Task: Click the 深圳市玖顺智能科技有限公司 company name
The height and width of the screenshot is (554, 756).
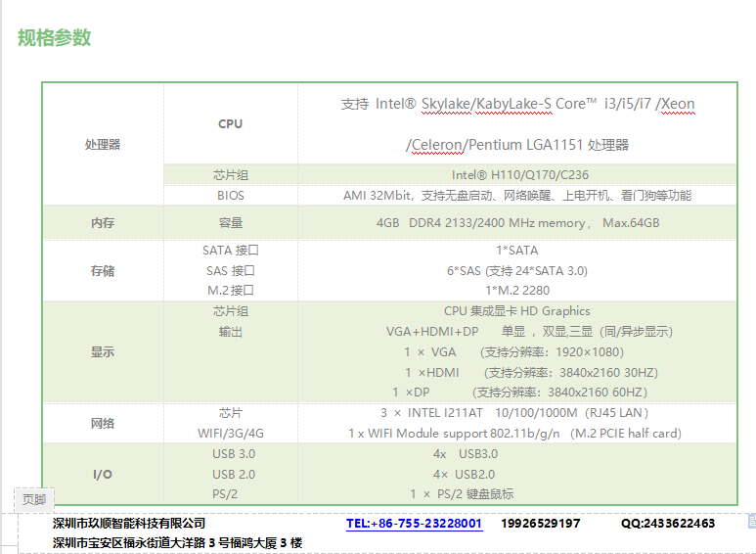Action: [129, 523]
